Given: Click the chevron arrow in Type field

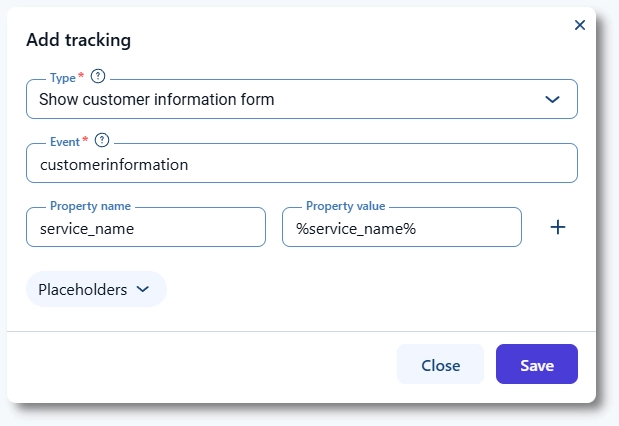Looking at the screenshot, I should 552,99.
